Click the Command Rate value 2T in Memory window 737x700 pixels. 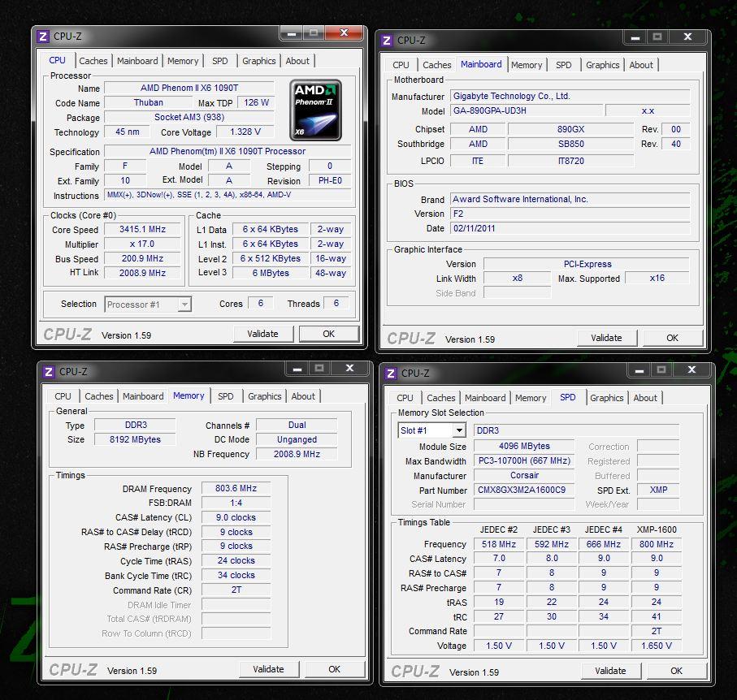(x=236, y=590)
